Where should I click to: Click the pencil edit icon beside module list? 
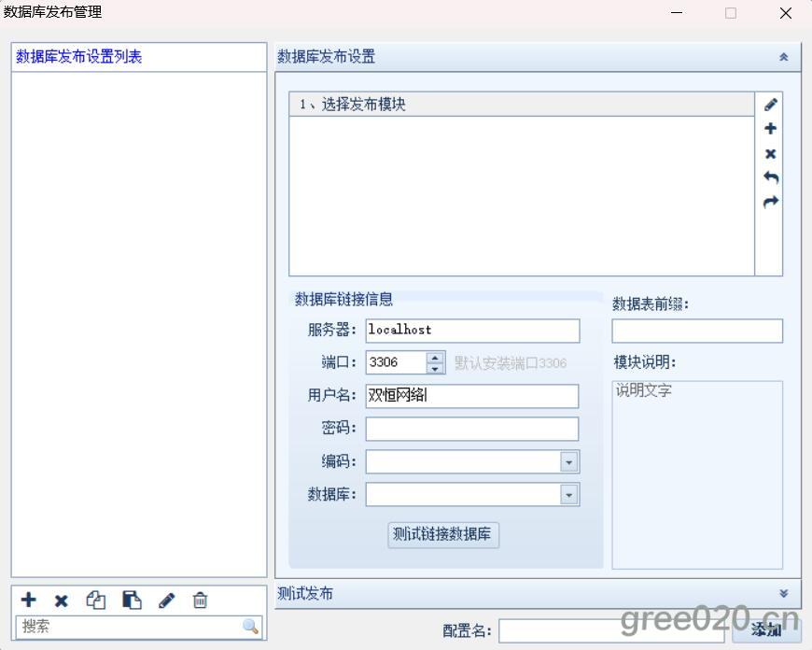coord(770,105)
